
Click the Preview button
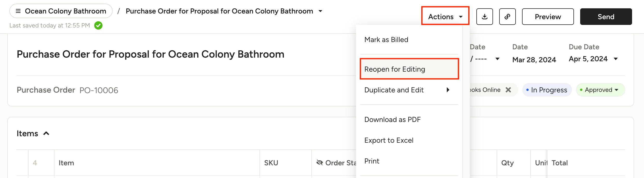pyautogui.click(x=548, y=17)
